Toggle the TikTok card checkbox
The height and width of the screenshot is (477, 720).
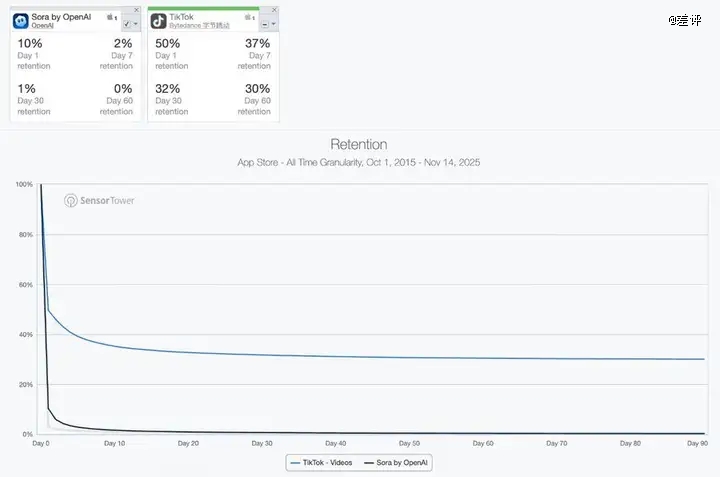[264, 24]
